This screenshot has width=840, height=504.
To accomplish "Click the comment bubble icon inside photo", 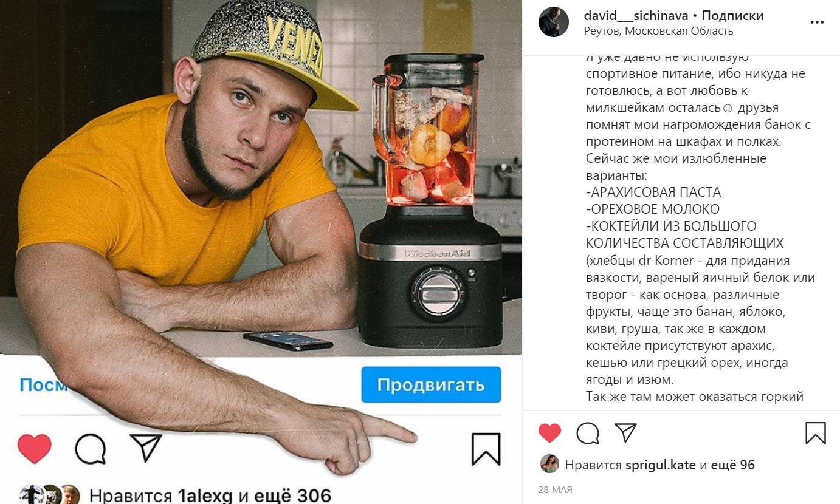I will click(x=91, y=449).
